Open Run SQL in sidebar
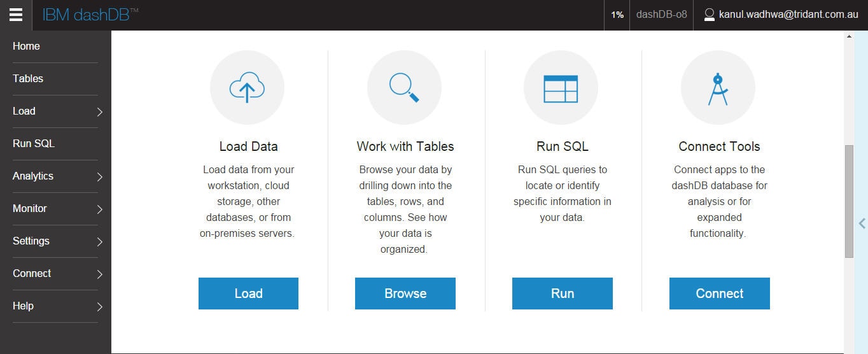 click(34, 143)
